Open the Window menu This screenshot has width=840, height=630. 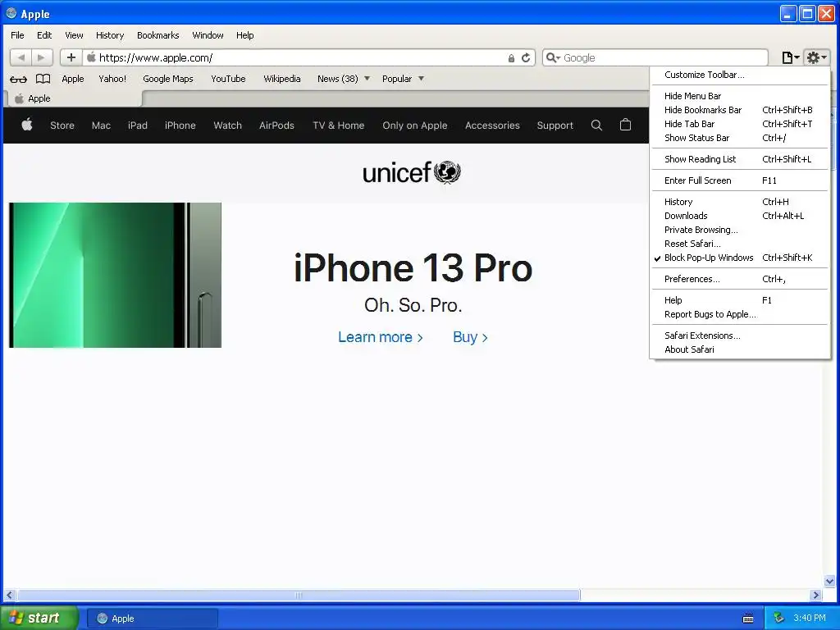click(x=208, y=35)
